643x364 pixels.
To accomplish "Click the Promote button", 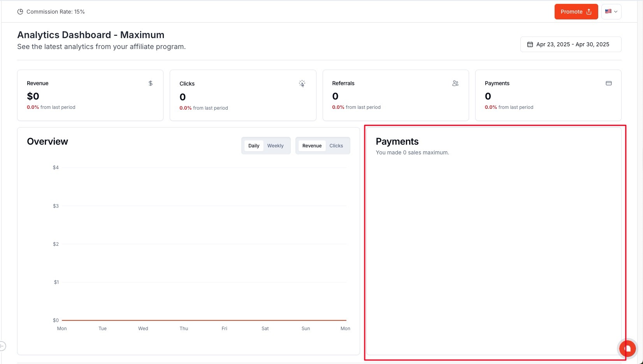I will [576, 12].
